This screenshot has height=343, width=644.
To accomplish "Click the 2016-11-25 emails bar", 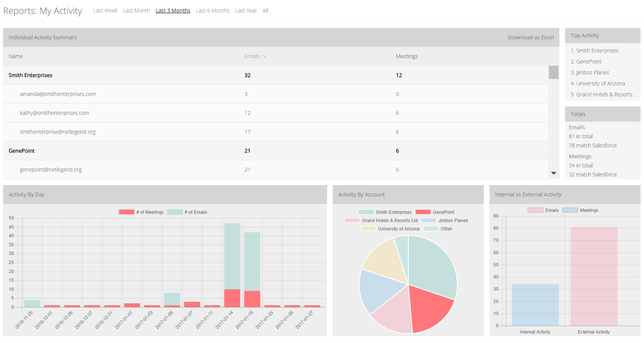I will point(32,303).
